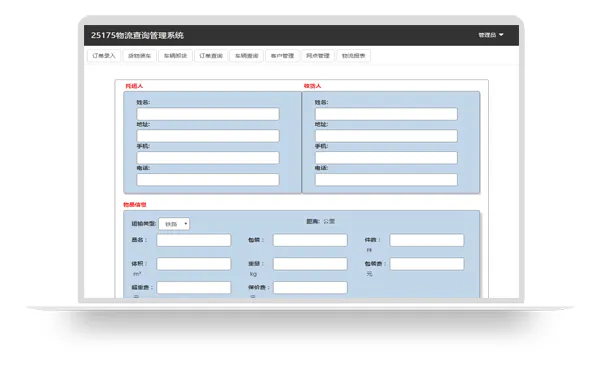The width and height of the screenshot is (600, 367).
Task: Click the 25175物流查询管理系统 title link
Action: pyautogui.click(x=137, y=35)
